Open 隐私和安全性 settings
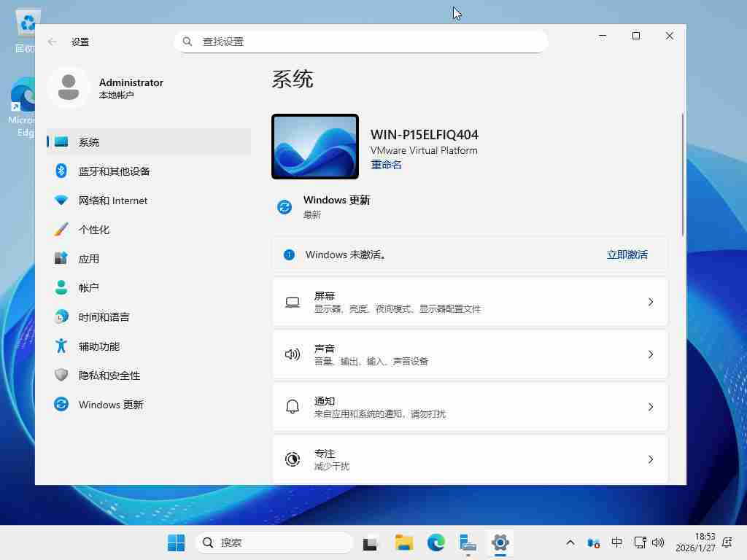Screen dimensions: 747x560 click(x=108, y=375)
